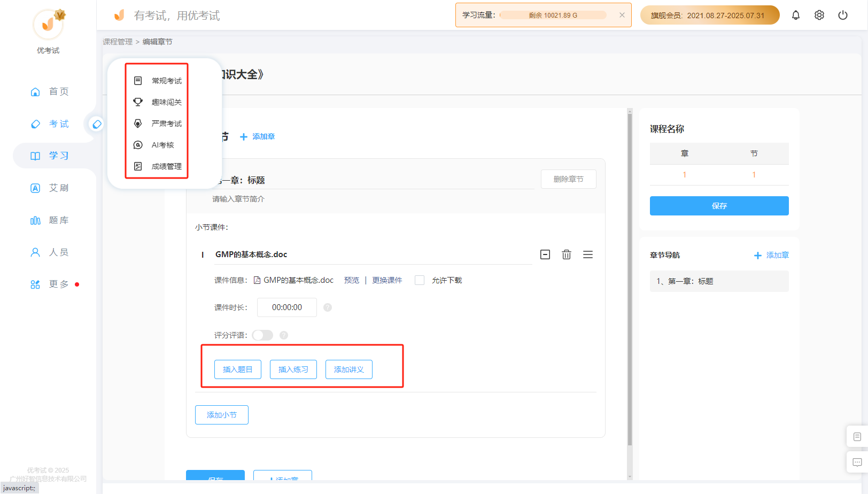The height and width of the screenshot is (494, 868).
Task: Click 课程管理 breadcrumb link
Action: pos(118,42)
